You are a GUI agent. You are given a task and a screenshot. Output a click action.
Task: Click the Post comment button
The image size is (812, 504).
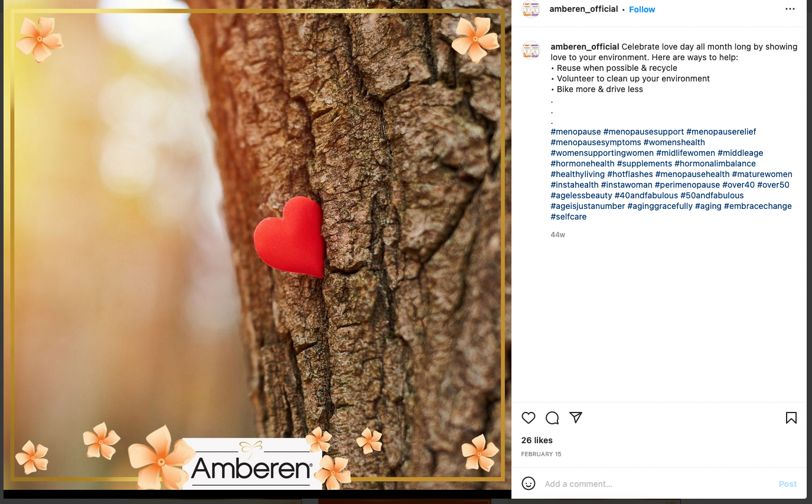(x=788, y=484)
